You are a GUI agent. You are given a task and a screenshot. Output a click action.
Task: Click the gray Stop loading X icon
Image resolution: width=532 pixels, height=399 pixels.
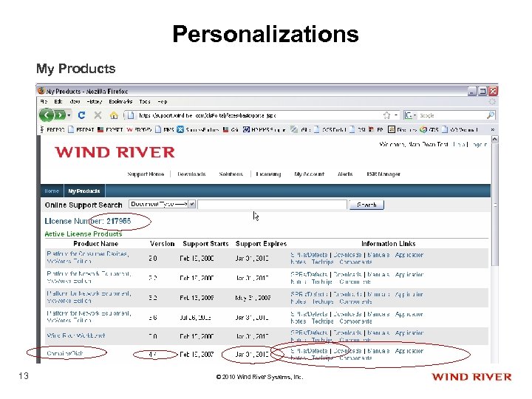[x=98, y=115]
